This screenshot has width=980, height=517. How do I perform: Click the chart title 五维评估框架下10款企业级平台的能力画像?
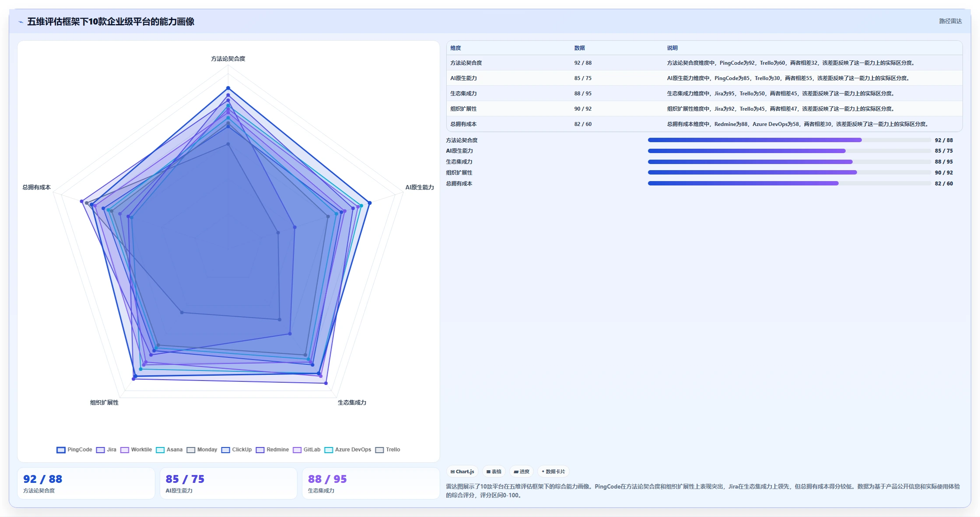click(111, 21)
